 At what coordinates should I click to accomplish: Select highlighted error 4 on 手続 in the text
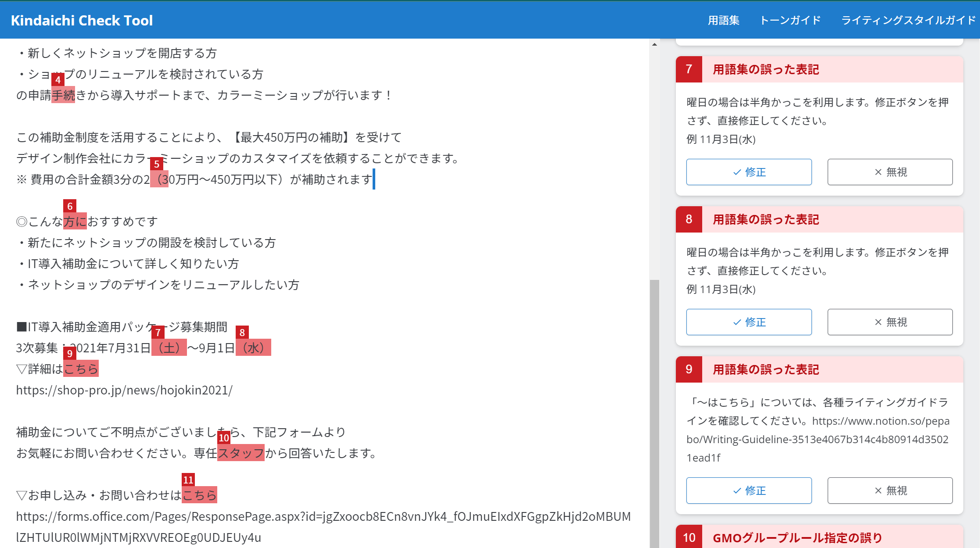coord(64,94)
